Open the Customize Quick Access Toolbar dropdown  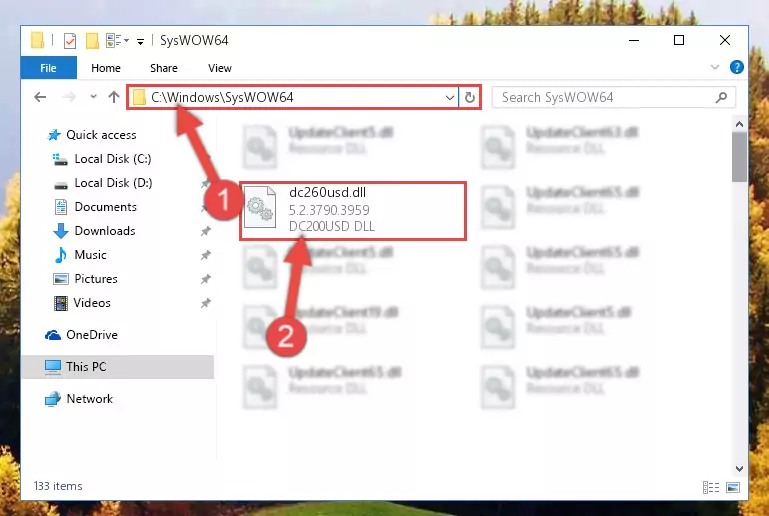tap(140, 41)
